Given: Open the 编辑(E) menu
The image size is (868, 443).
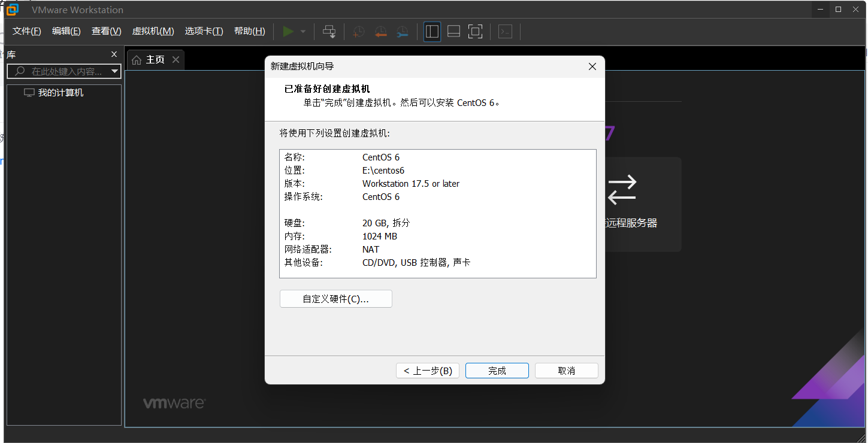Looking at the screenshot, I should (66, 31).
